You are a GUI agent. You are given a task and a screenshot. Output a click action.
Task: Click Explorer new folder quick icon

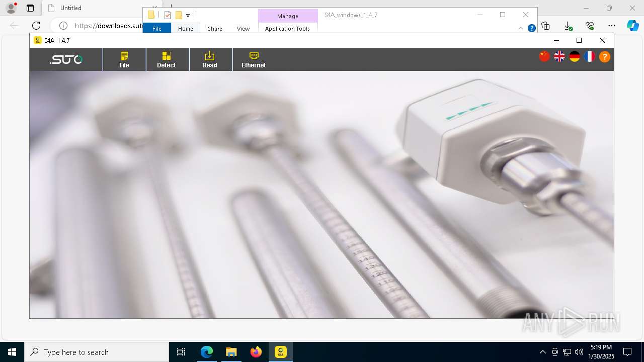click(x=179, y=15)
